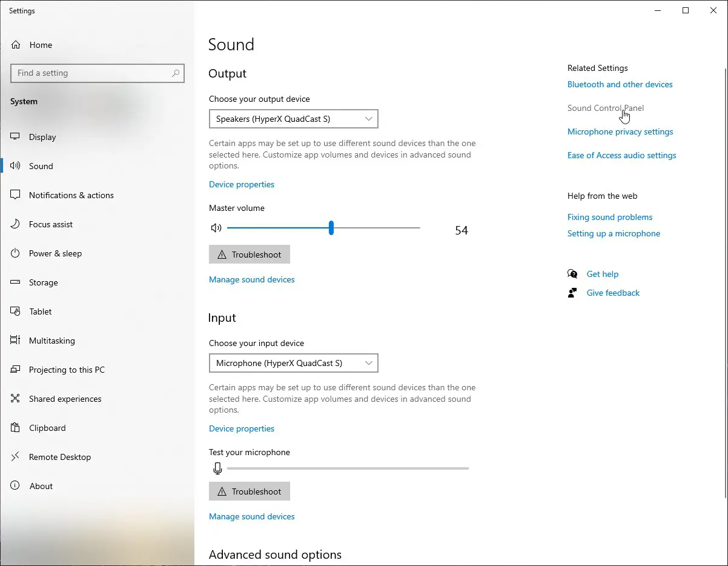
Task: Click the microphone test level bar
Action: (x=348, y=468)
